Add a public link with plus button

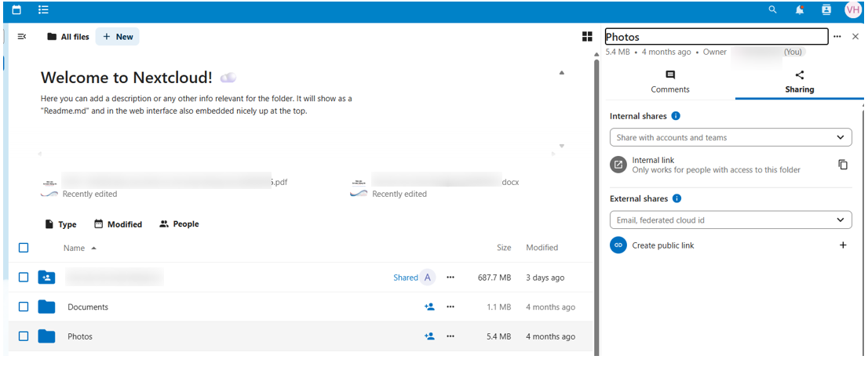tap(843, 245)
